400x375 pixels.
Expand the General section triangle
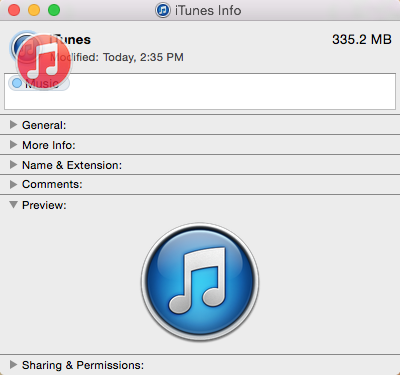click(13, 125)
